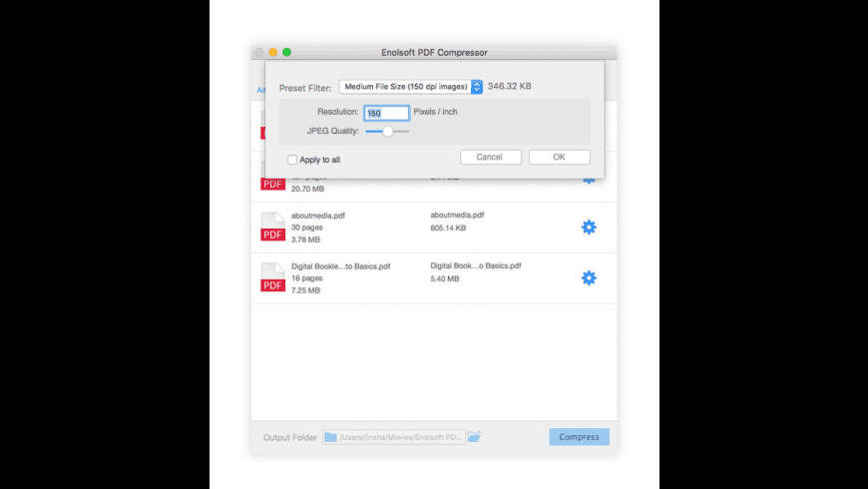
Task: Click folder icon in output path field
Action: (x=330, y=437)
